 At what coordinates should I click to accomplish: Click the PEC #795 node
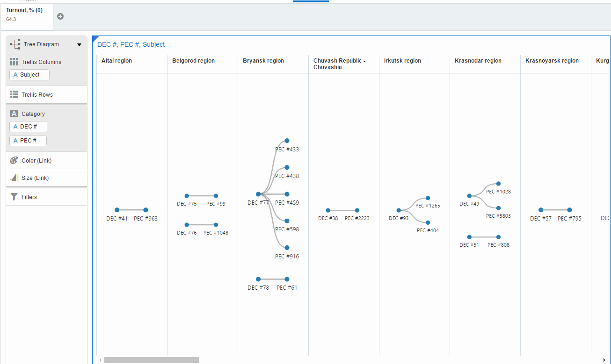(569, 210)
